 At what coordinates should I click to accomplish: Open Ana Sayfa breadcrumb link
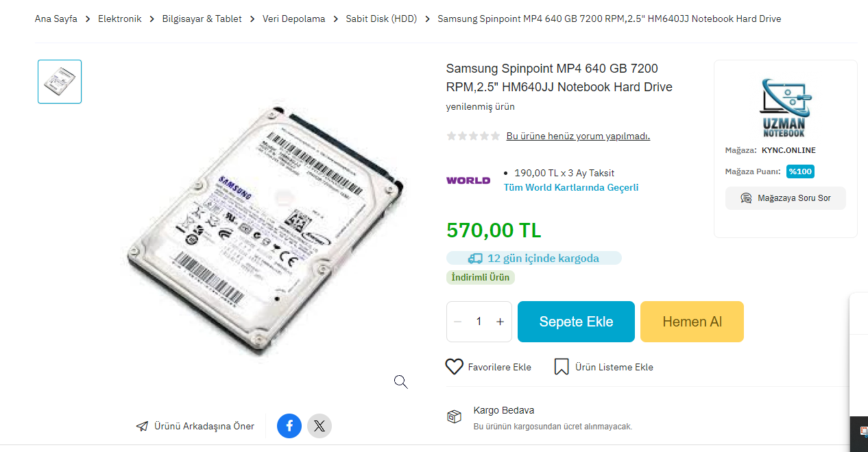pyautogui.click(x=56, y=19)
